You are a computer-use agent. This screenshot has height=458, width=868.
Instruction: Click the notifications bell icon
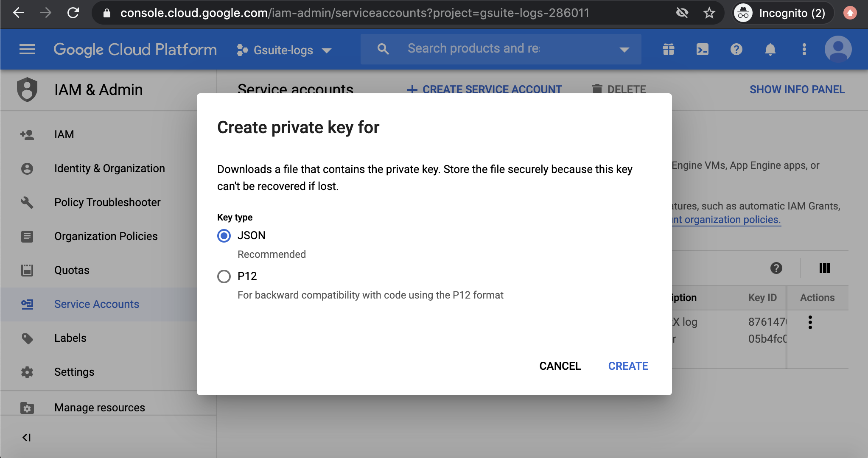pyautogui.click(x=770, y=49)
